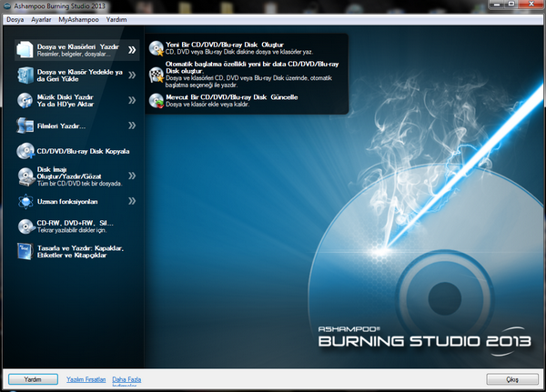Click the Uzman fonksiyonları atom icon
Screen dimensions: 546x392
coord(25,201)
